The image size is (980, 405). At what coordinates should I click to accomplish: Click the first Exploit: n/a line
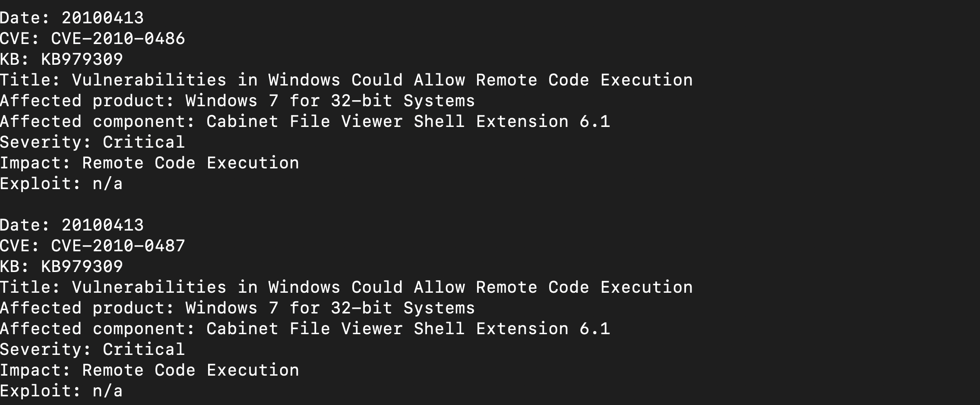(61, 184)
